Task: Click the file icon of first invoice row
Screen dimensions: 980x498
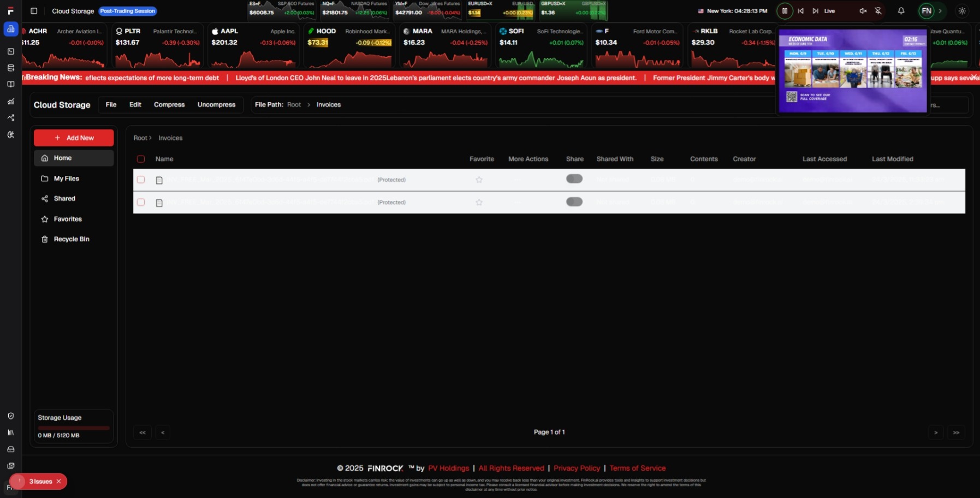Action: pyautogui.click(x=159, y=180)
